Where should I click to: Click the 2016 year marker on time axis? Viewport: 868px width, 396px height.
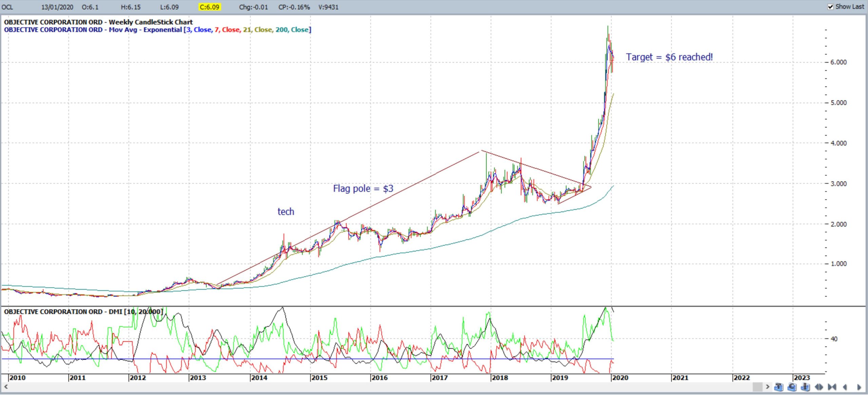[379, 378]
